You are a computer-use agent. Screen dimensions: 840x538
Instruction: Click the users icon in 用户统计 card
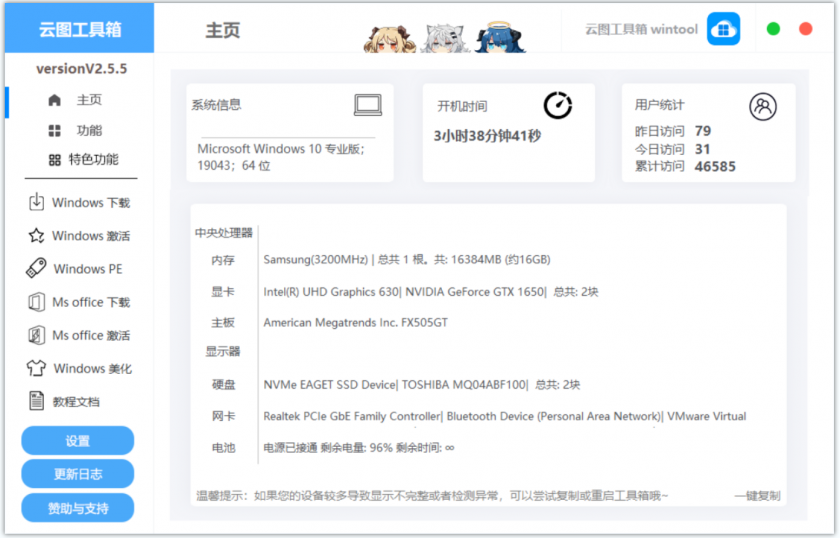tap(763, 107)
